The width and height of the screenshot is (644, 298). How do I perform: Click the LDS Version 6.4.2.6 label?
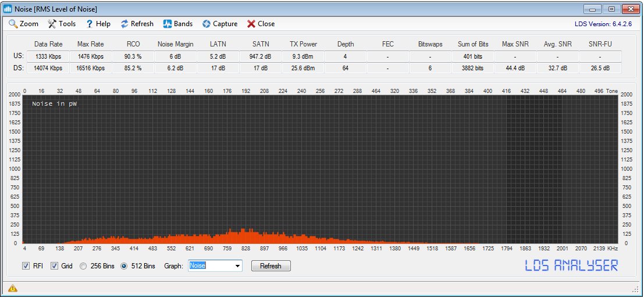603,24
